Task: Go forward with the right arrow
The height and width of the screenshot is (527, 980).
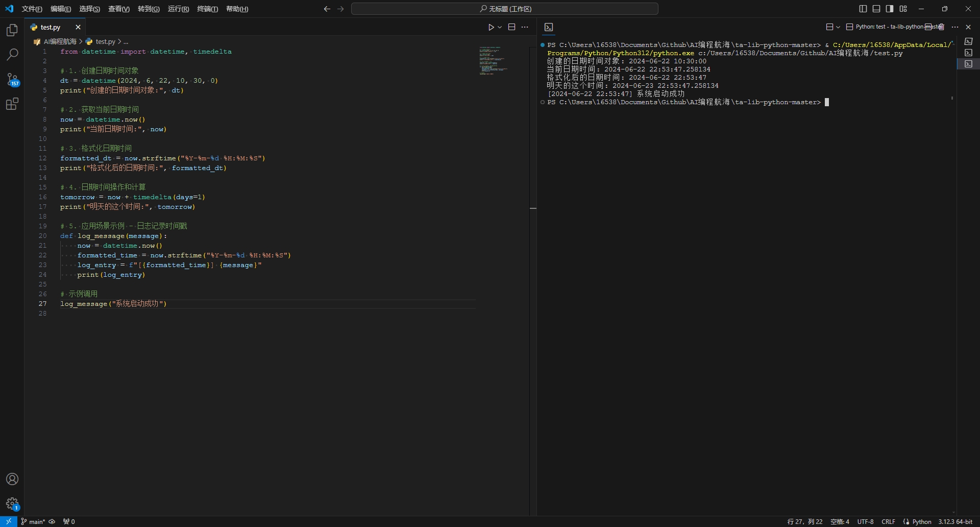Action: 340,9
